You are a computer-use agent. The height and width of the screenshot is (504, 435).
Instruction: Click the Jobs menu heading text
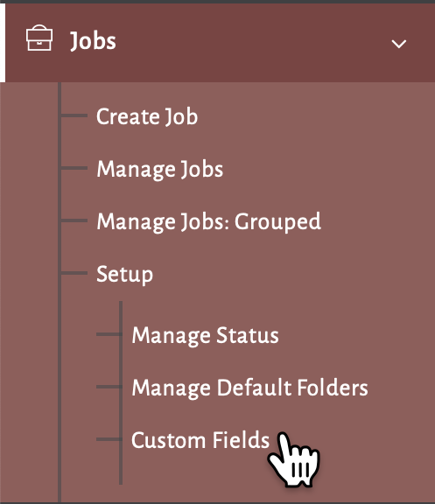tap(94, 41)
